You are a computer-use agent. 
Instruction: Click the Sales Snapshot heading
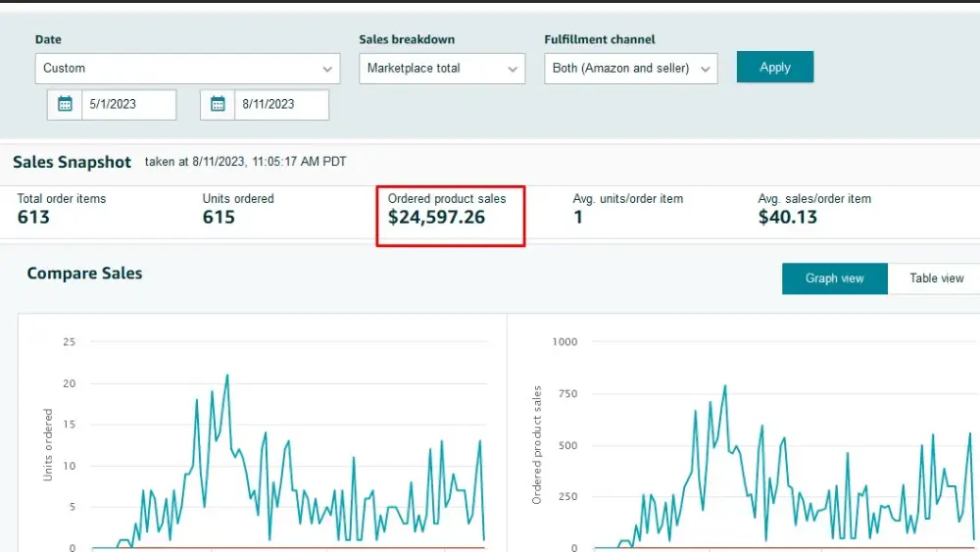[72, 162]
